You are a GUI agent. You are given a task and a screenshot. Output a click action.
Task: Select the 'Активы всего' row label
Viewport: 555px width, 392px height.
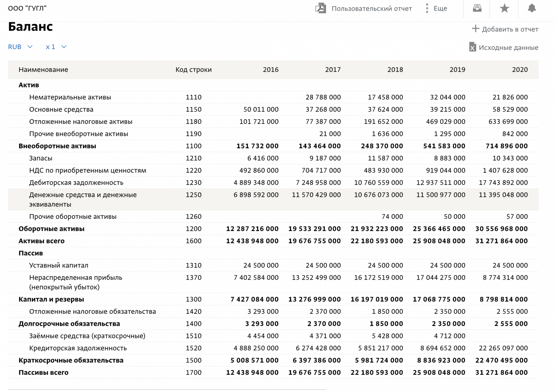(41, 241)
